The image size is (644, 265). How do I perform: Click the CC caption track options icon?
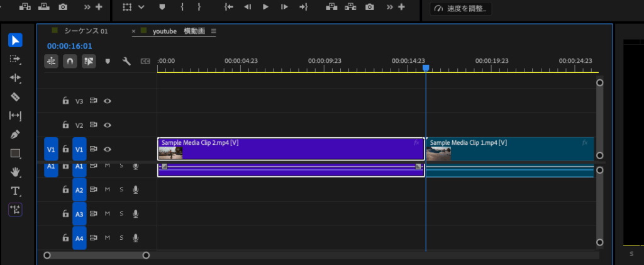tap(145, 61)
